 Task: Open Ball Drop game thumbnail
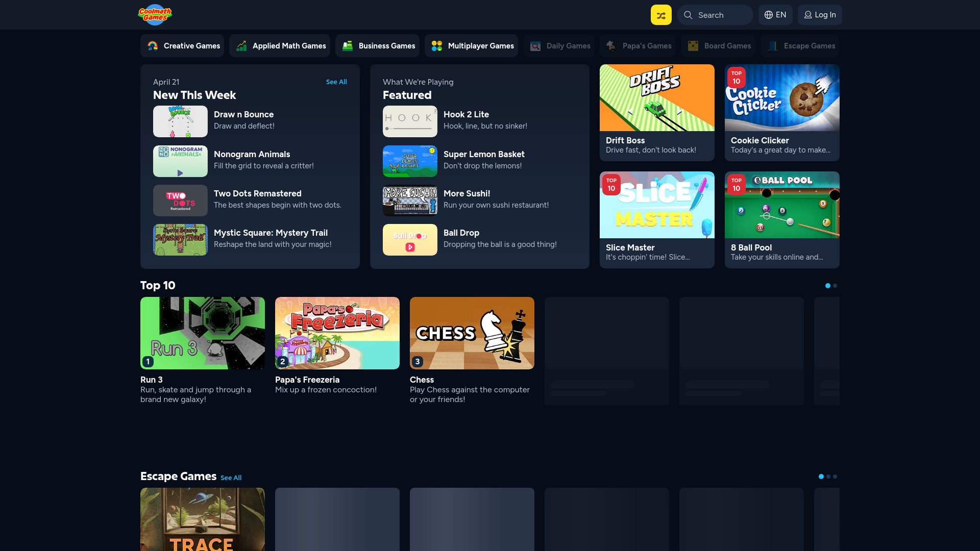click(x=410, y=240)
